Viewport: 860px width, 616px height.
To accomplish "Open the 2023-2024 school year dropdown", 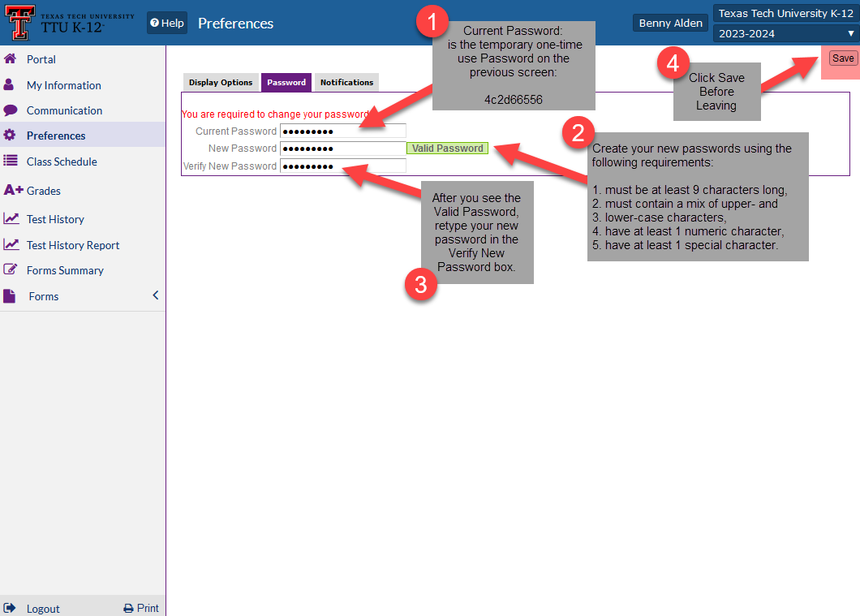I will (784, 32).
